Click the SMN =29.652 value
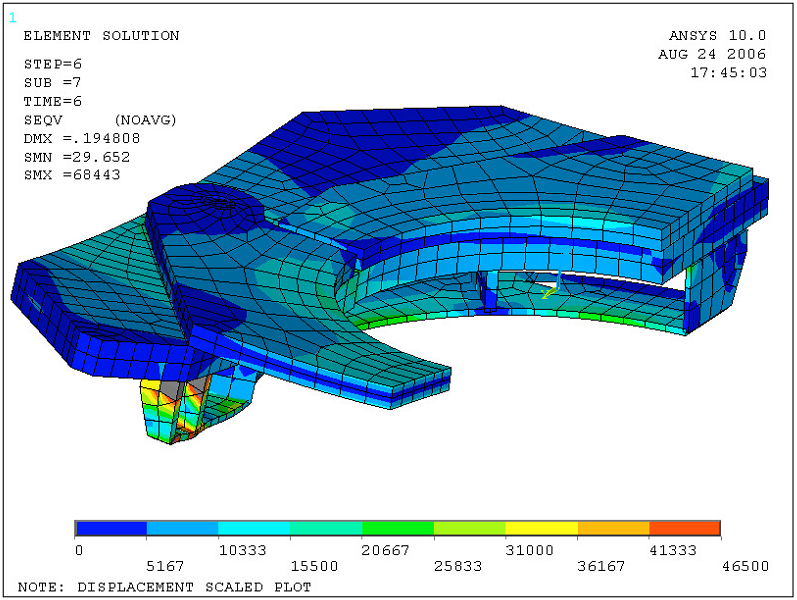Screen dimensions: 797x600 77,157
